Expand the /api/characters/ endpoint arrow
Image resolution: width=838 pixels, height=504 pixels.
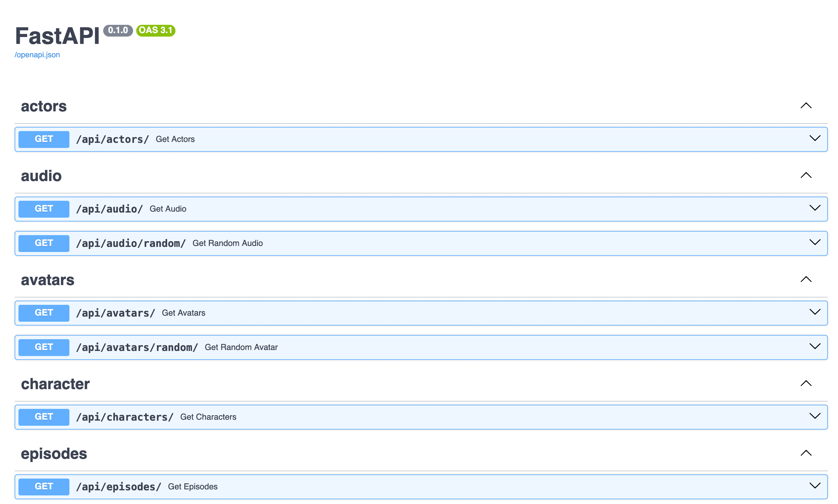point(814,416)
